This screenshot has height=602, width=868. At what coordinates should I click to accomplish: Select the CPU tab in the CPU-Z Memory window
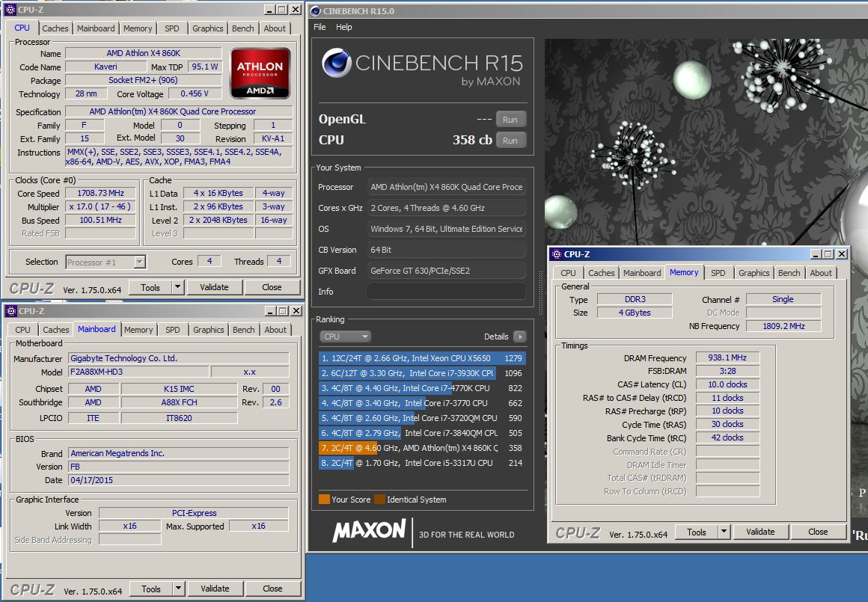[x=568, y=273]
